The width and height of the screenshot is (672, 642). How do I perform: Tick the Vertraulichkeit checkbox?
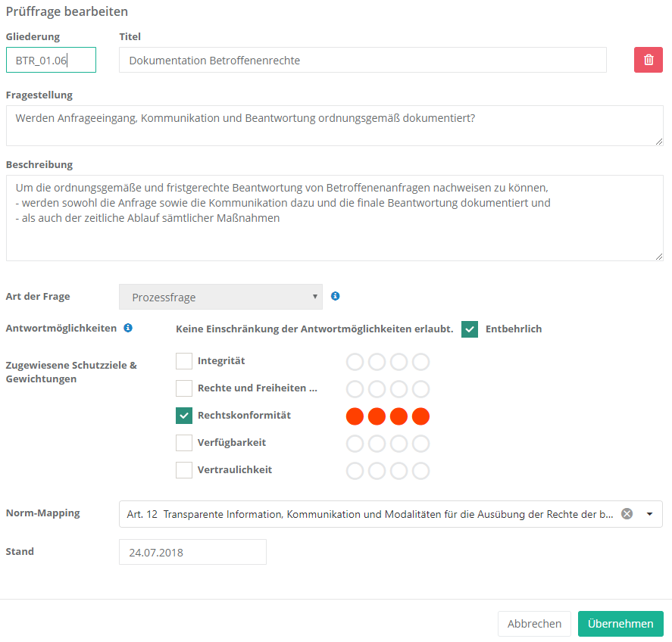[x=184, y=470]
